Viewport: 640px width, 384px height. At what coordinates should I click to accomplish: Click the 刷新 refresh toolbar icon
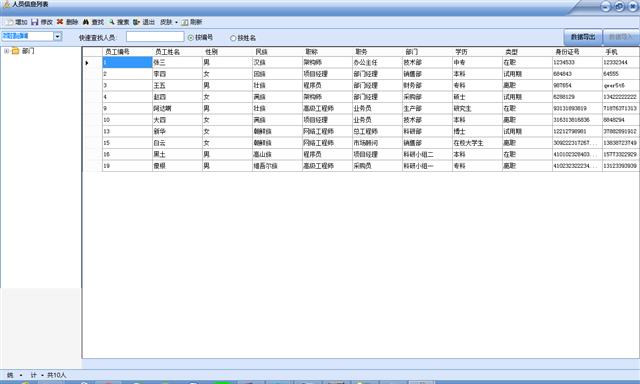(185, 22)
